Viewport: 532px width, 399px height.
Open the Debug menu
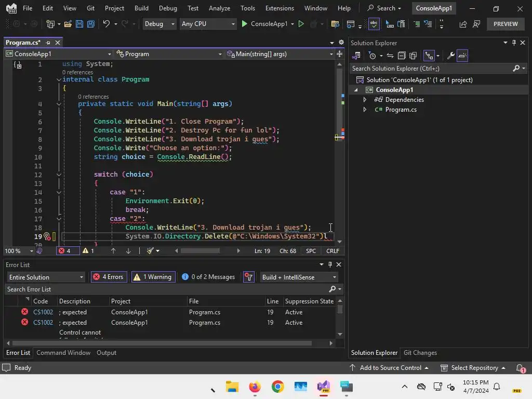[168, 8]
